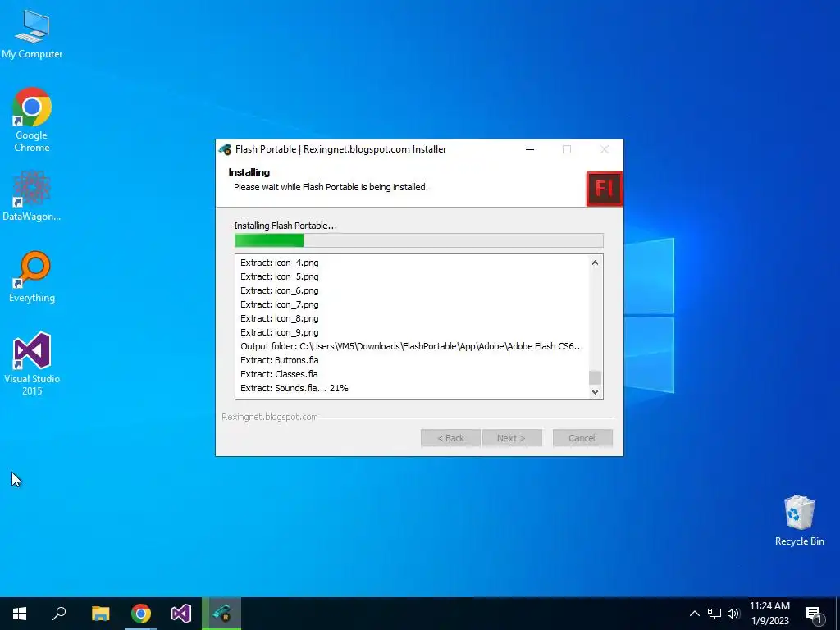Open taskbar search magnifier
This screenshot has width=840, height=630.
pyautogui.click(x=59, y=614)
